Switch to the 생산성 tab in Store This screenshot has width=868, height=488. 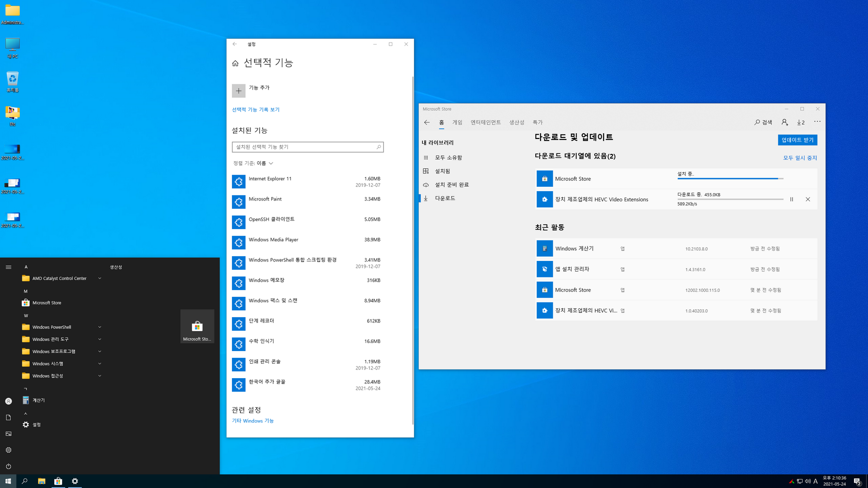click(517, 122)
